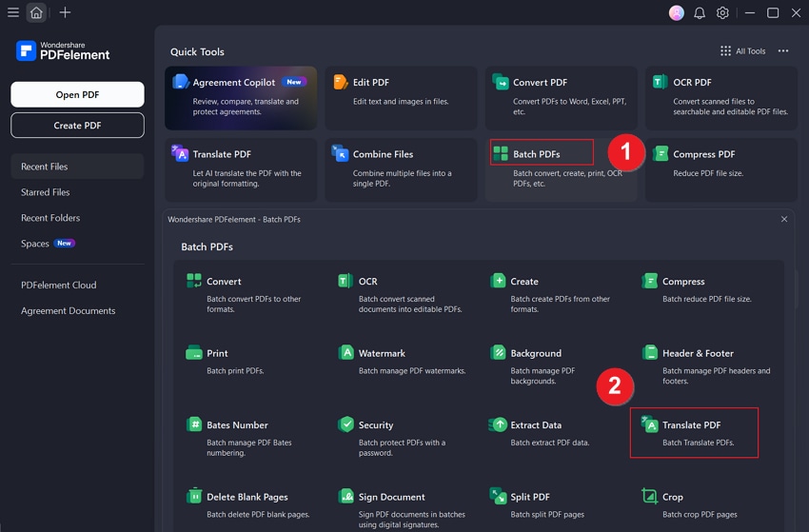The height and width of the screenshot is (532, 809).
Task: Click 'Batch split PDF pages' description
Action: (x=547, y=514)
